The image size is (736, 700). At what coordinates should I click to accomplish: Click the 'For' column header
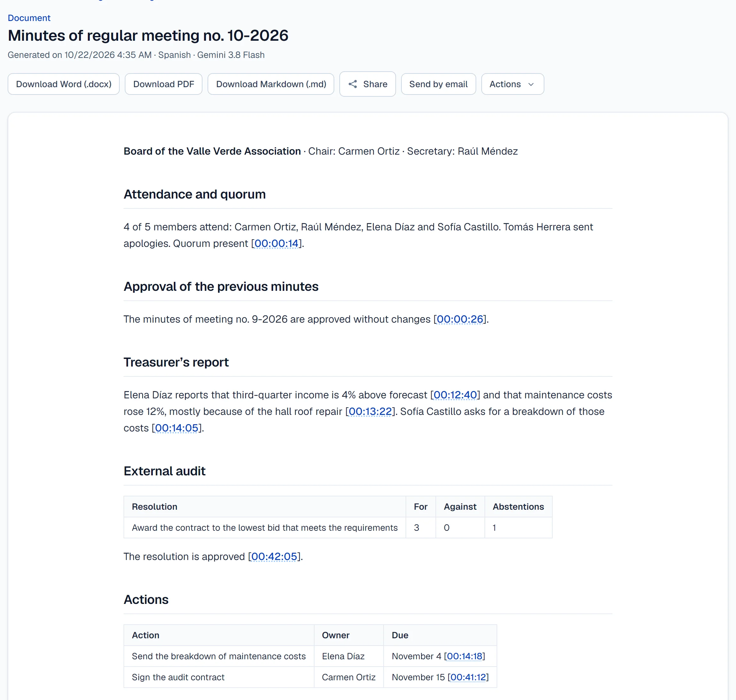[x=421, y=506]
